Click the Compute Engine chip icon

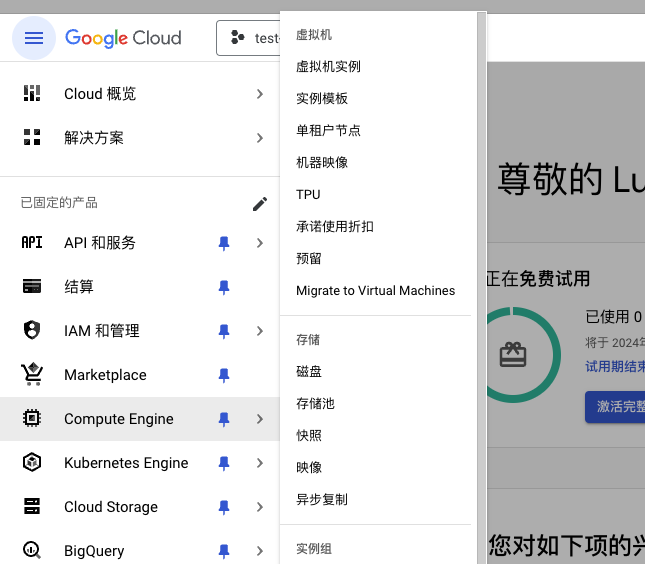(x=32, y=418)
